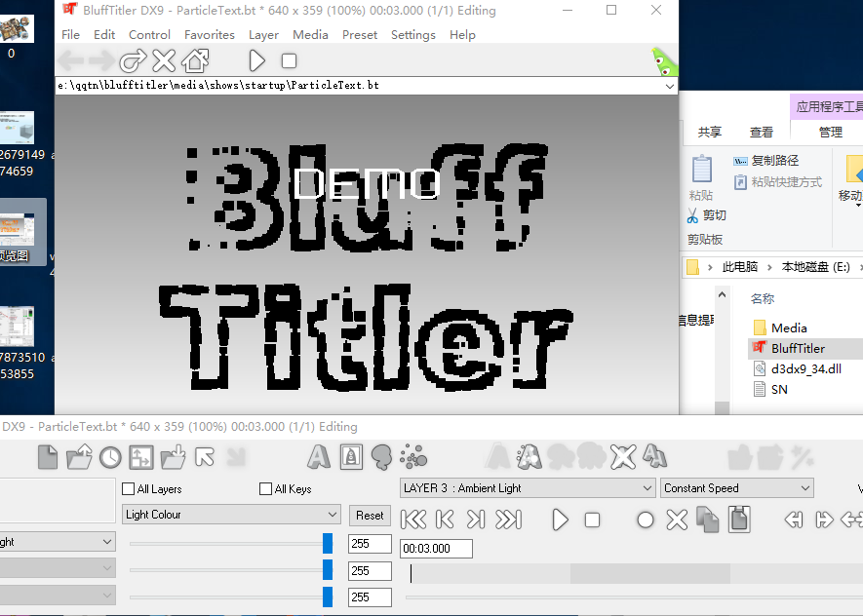This screenshot has width=863, height=616.
Task: Click the timeline position marker
Action: pos(411,573)
